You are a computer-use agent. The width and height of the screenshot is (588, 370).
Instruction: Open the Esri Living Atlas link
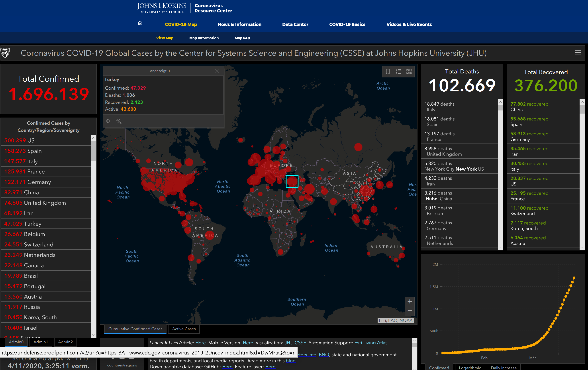click(371, 343)
